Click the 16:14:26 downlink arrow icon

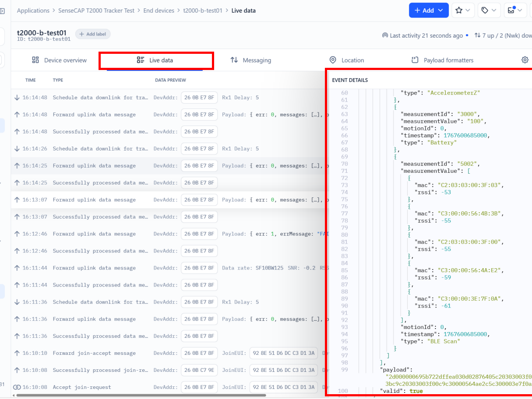pos(17,149)
